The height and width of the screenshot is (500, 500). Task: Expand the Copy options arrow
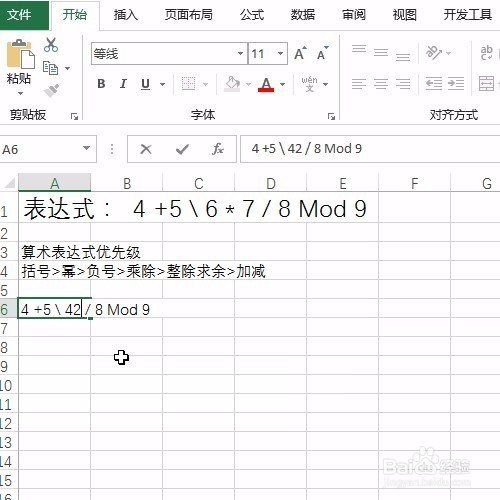tap(68, 68)
